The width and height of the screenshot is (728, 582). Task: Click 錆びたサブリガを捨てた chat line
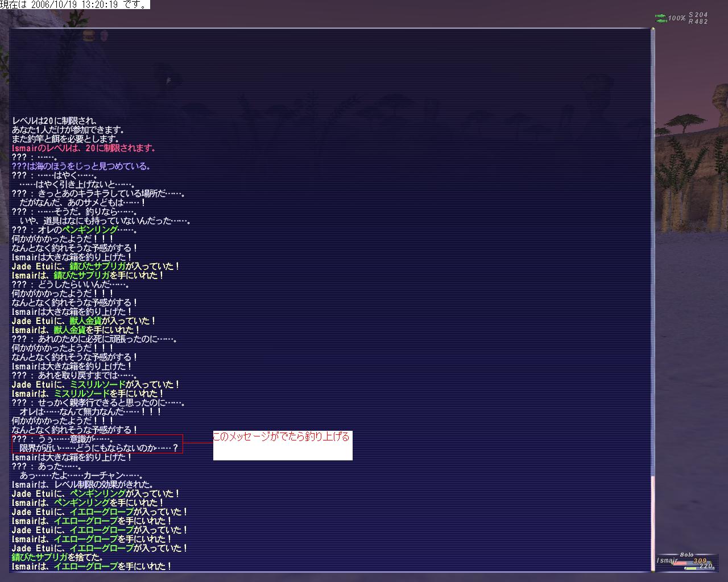point(57,558)
